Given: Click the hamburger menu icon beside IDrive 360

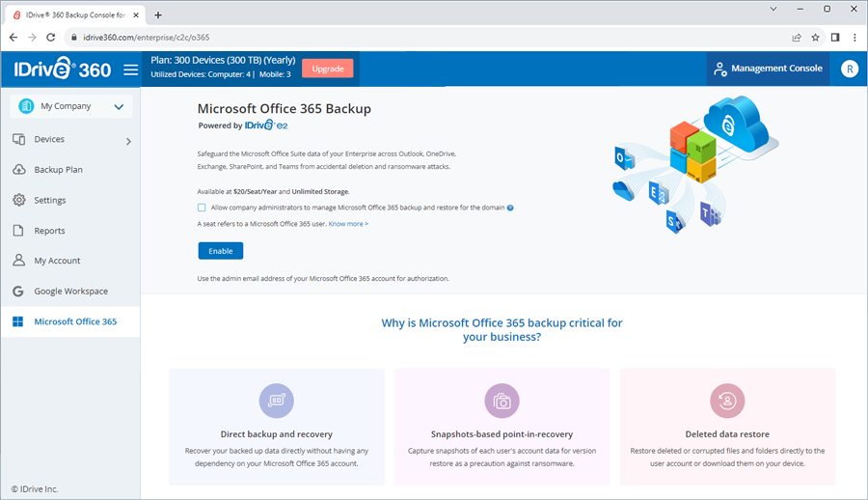Looking at the screenshot, I should (130, 69).
